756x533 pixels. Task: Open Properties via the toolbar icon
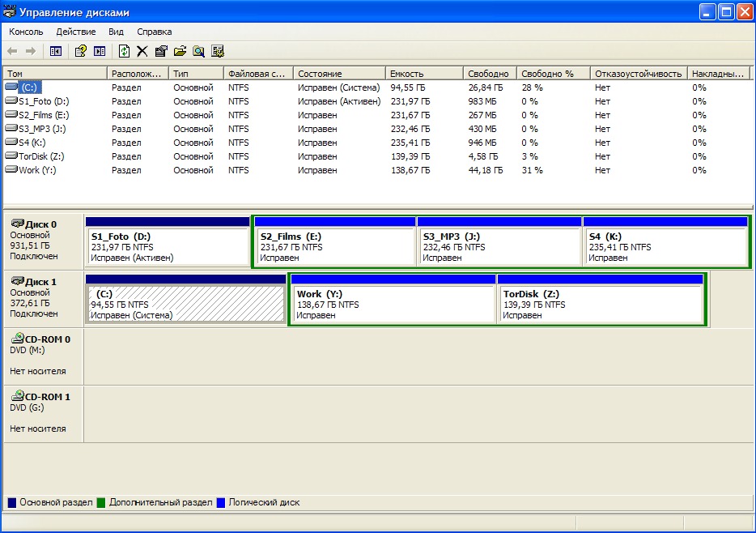[x=160, y=51]
